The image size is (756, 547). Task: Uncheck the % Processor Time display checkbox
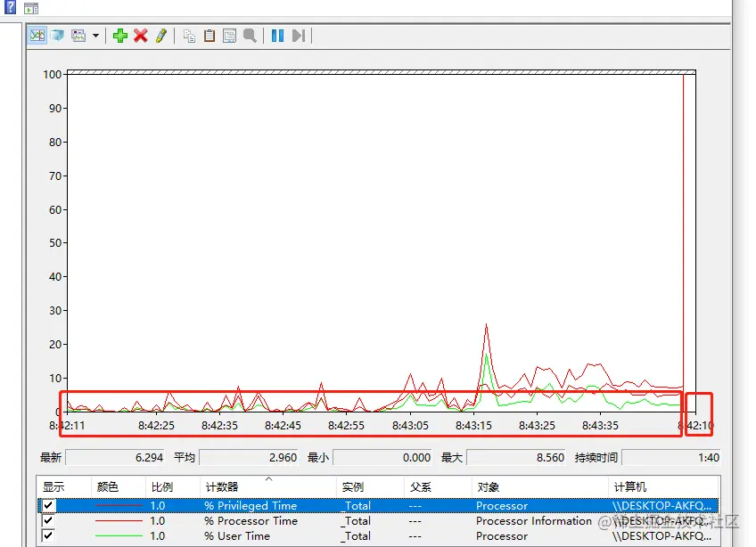pyautogui.click(x=48, y=520)
